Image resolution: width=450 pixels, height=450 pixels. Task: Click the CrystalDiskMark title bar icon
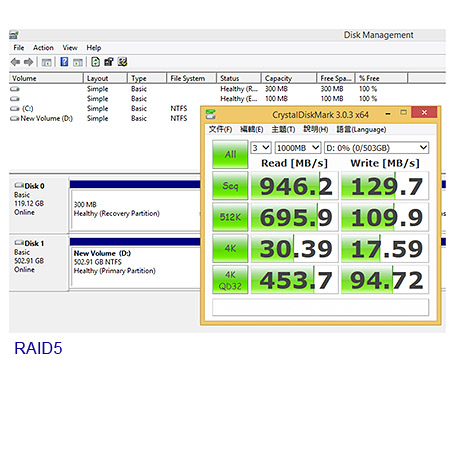coord(211,115)
